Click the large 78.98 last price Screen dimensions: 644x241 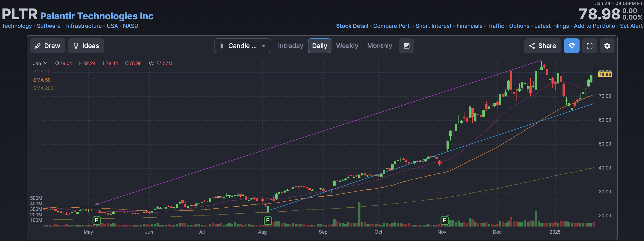click(599, 14)
